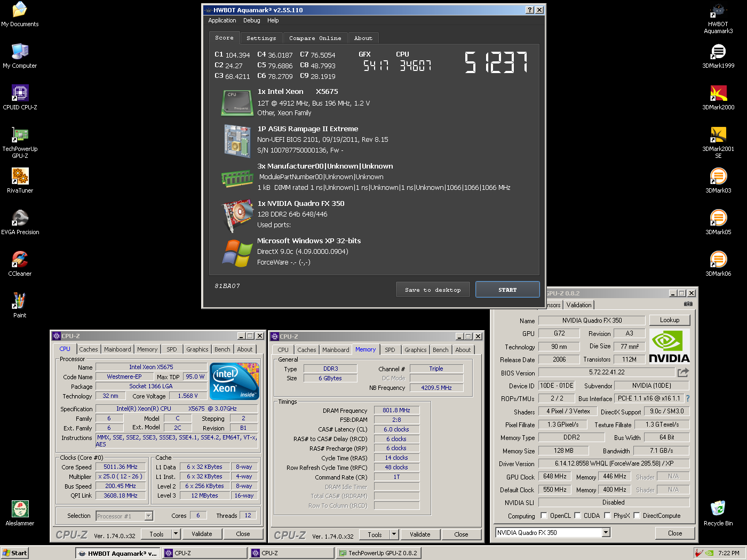
Task: Open Graphics tab in Memory CPU-Z window
Action: coord(415,350)
